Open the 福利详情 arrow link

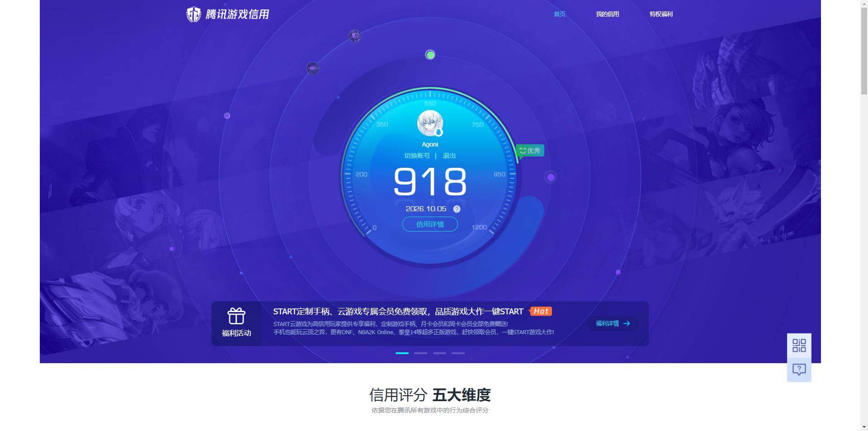pyautogui.click(x=613, y=323)
